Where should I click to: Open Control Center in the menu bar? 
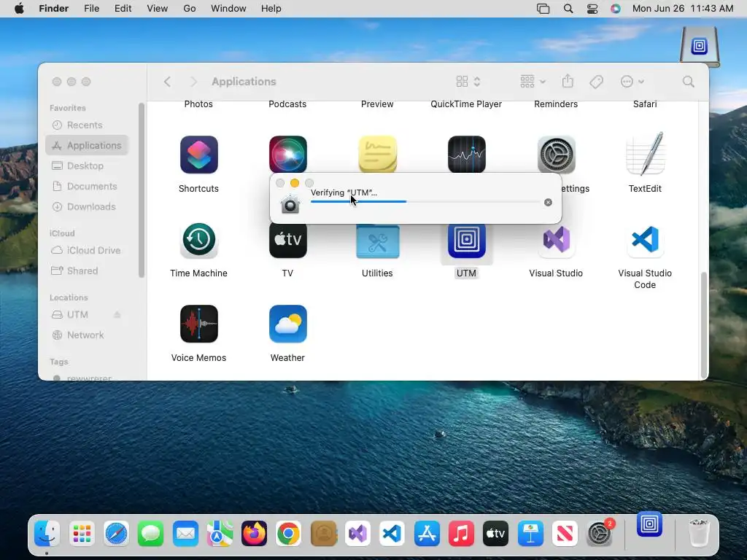(592, 9)
